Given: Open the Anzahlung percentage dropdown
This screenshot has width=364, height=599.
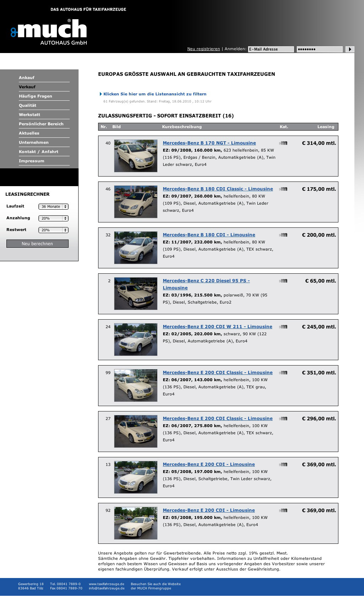Looking at the screenshot, I should pos(53,218).
